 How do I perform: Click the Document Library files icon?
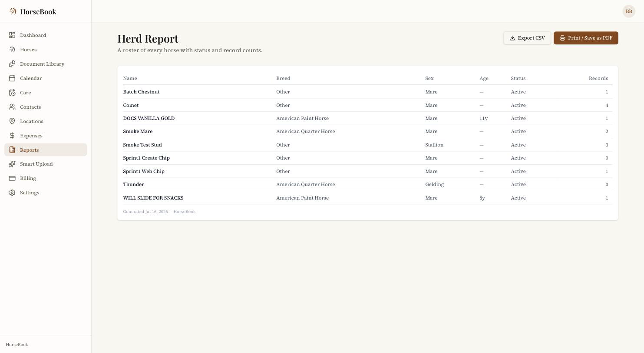point(12,64)
